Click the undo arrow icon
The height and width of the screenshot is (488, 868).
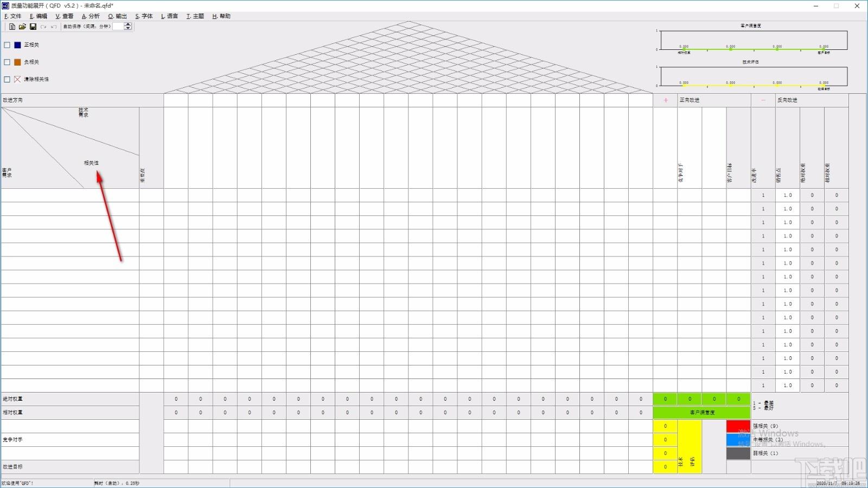tap(53, 27)
